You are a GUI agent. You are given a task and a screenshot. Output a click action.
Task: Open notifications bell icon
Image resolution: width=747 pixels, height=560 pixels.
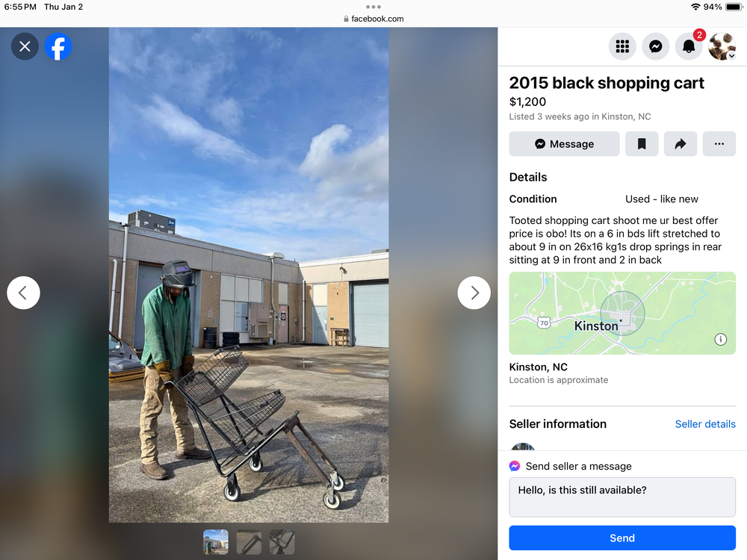pyautogui.click(x=689, y=46)
